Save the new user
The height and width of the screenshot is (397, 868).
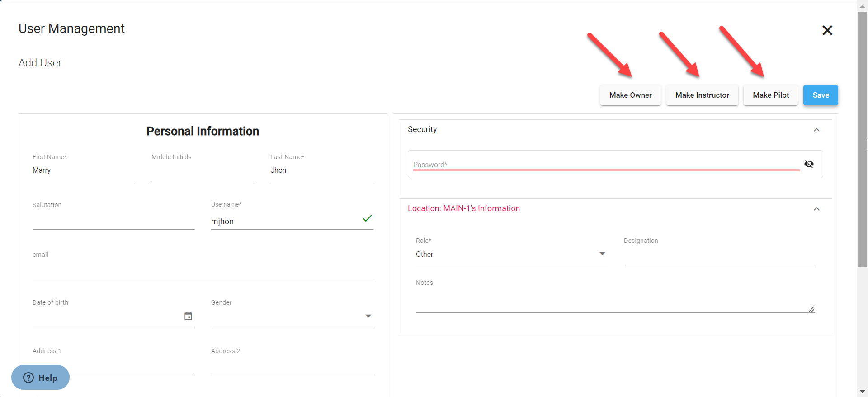click(x=820, y=95)
